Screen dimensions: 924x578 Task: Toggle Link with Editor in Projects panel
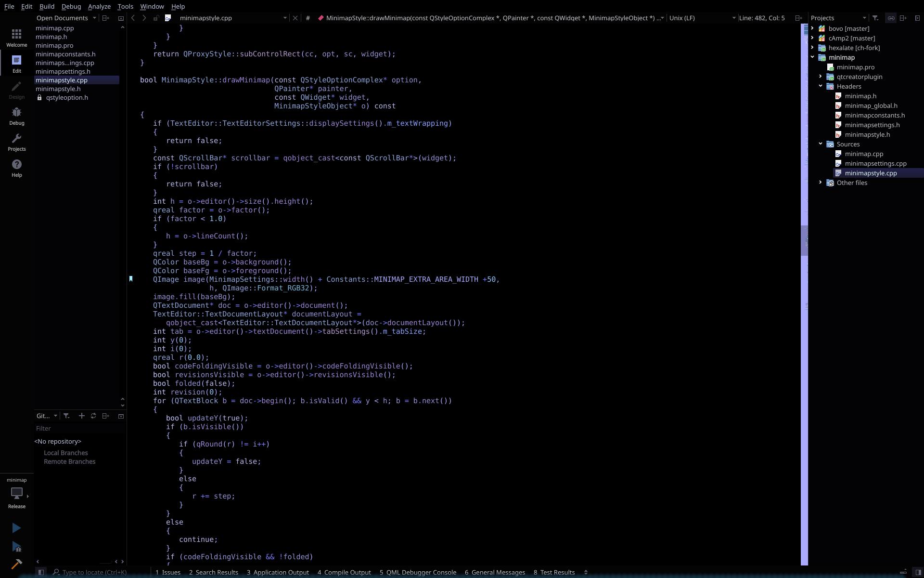tap(890, 18)
